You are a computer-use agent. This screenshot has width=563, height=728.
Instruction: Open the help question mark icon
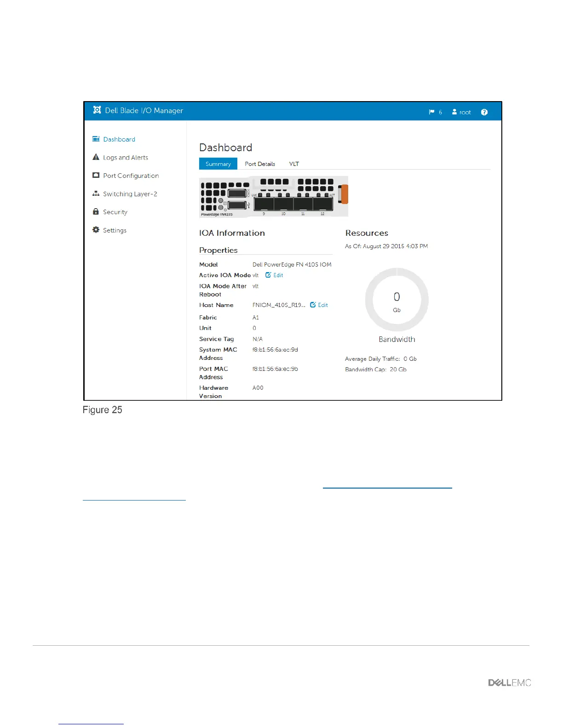click(484, 112)
